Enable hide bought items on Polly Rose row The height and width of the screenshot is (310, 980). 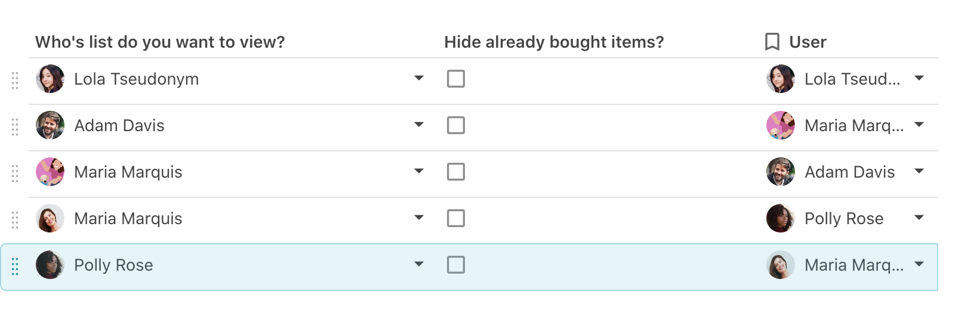(456, 265)
